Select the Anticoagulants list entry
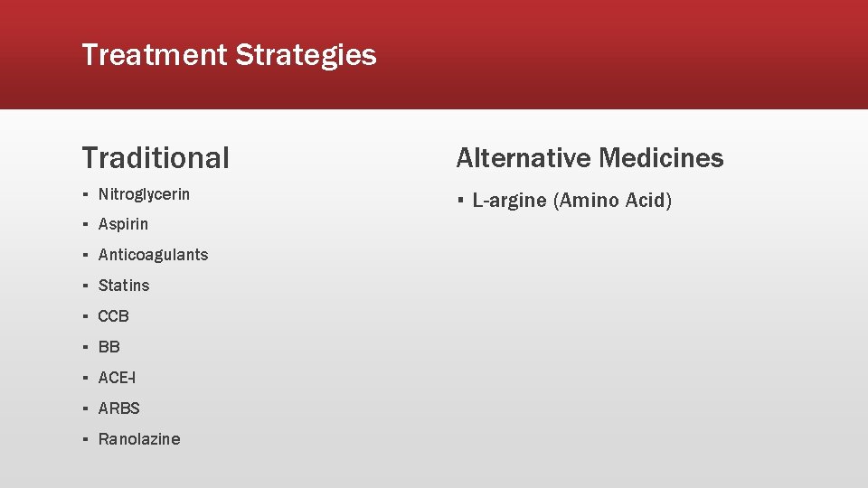 coord(154,255)
